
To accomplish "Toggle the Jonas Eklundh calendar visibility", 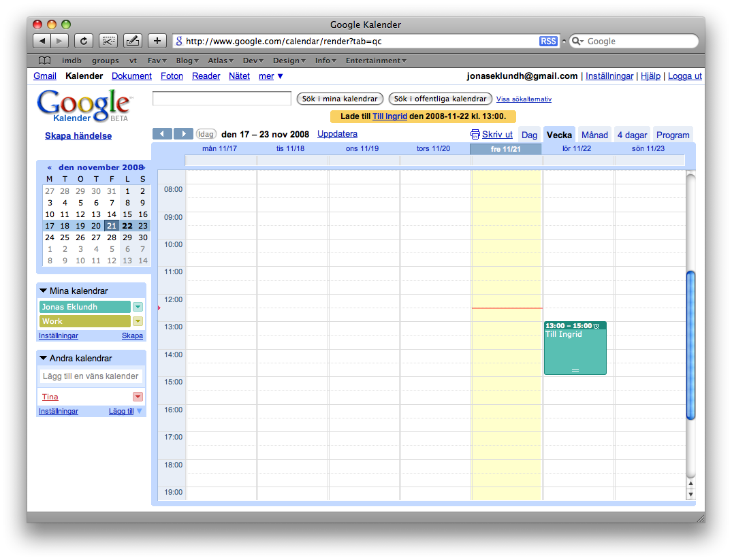I will pos(84,307).
